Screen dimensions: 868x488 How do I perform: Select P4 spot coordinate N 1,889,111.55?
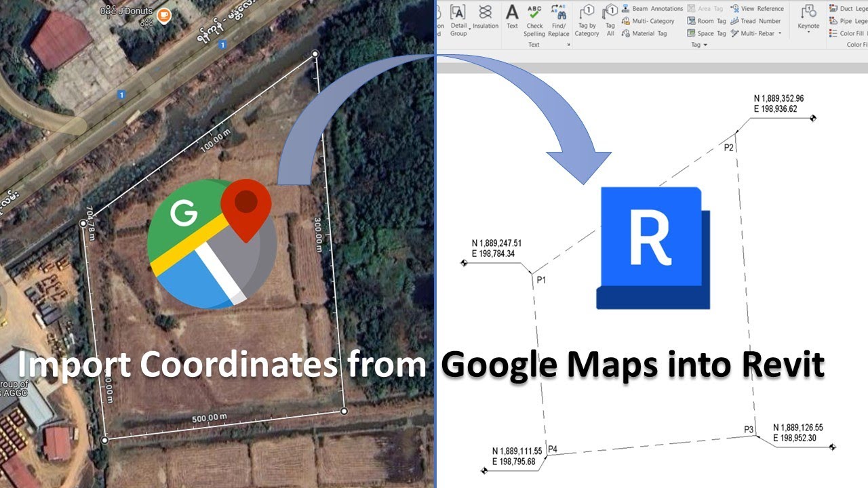click(x=517, y=451)
